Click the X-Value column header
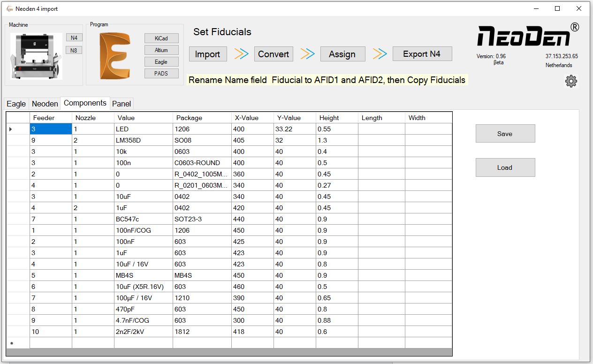Screen dimensions: 593x364 click(x=252, y=118)
